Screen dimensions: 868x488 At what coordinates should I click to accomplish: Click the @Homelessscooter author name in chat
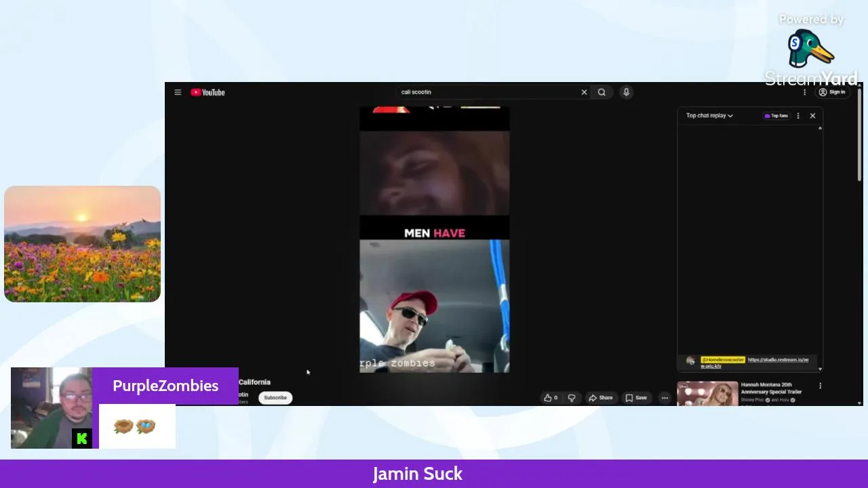[x=723, y=360]
